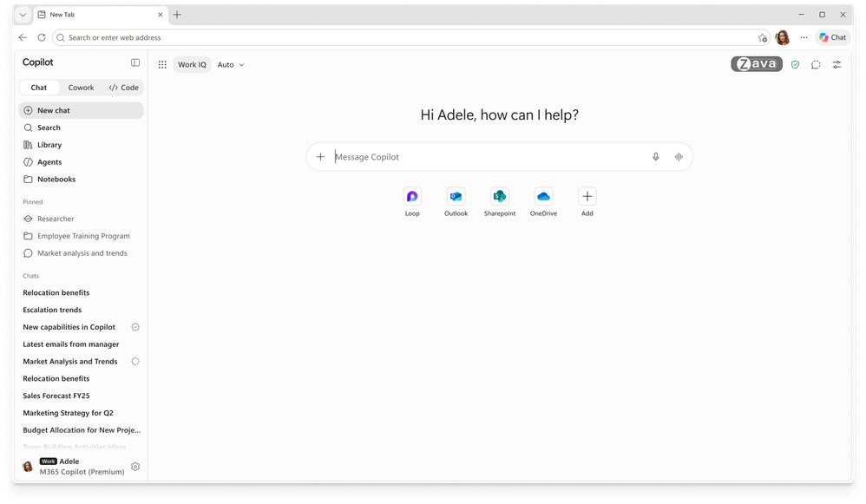Switch to the Cowork tab
Screen dimensions: 866x504
coord(81,88)
